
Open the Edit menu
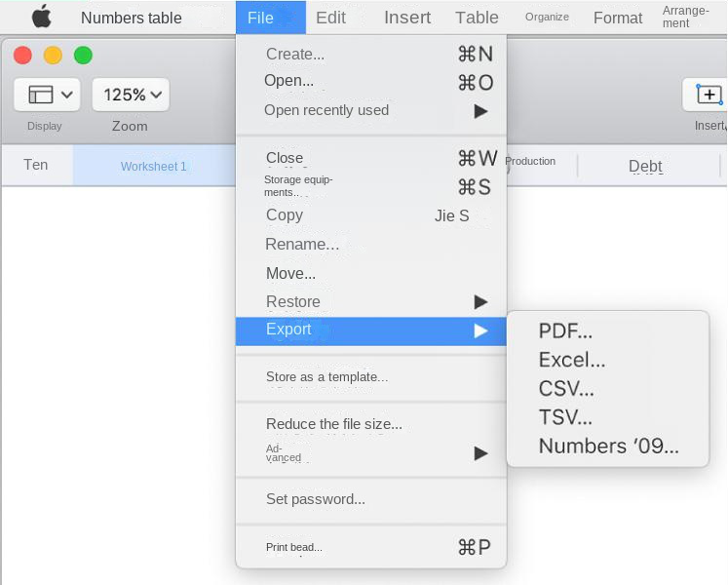pos(330,18)
